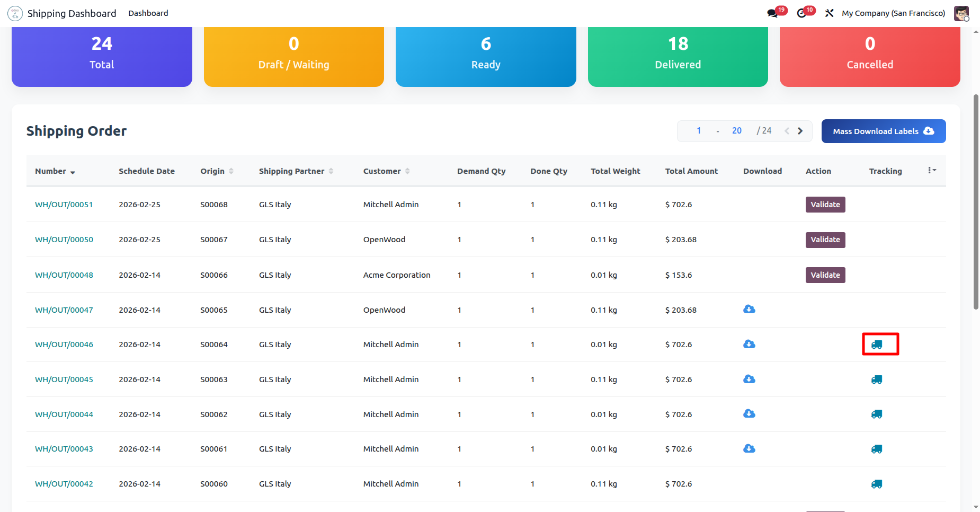
Task: Validate order WH/OUT/00051
Action: point(825,205)
